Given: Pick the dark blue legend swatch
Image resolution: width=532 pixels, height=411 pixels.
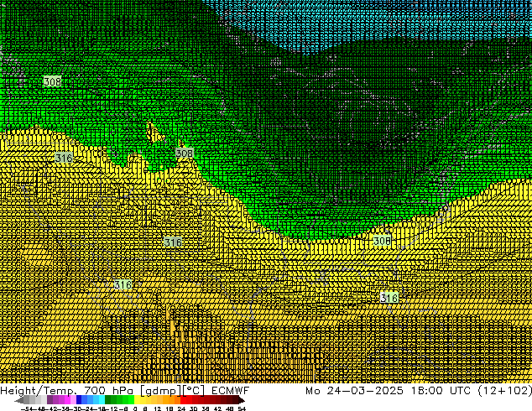Looking at the screenshot, I should click(x=79, y=399).
